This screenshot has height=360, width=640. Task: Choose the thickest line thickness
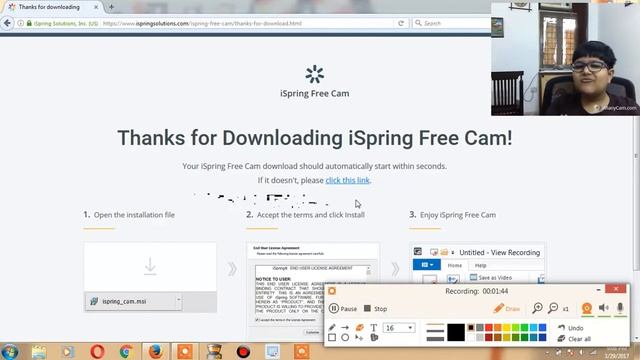(x=435, y=338)
